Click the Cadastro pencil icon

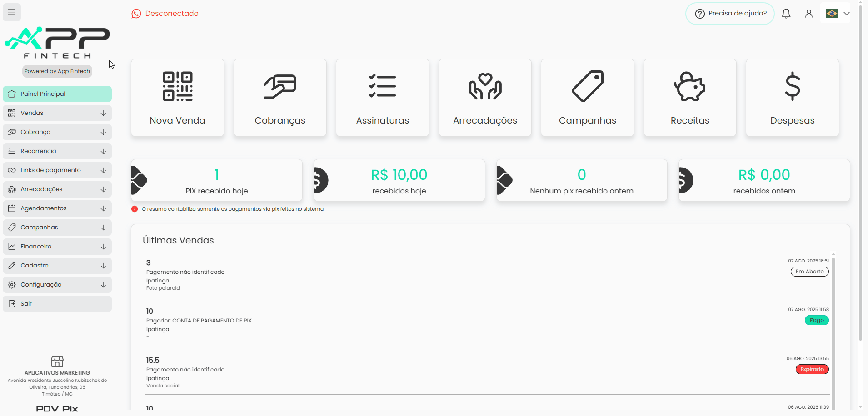(x=12, y=266)
